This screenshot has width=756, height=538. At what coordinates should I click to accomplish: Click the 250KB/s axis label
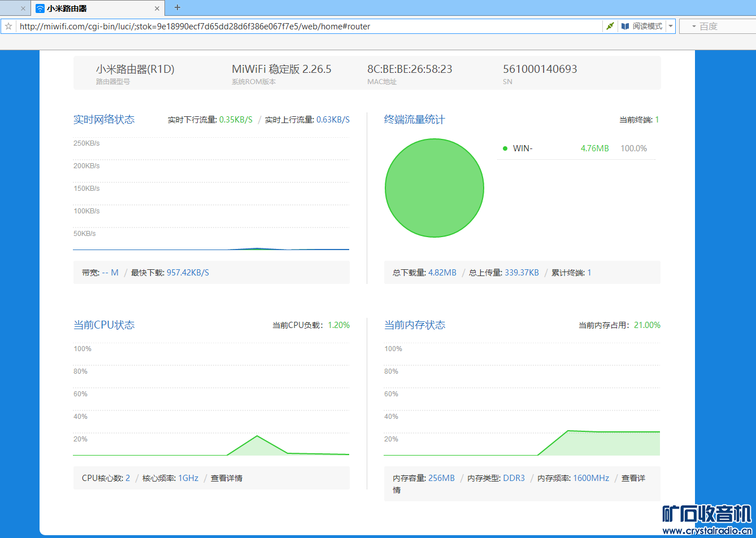(x=86, y=143)
